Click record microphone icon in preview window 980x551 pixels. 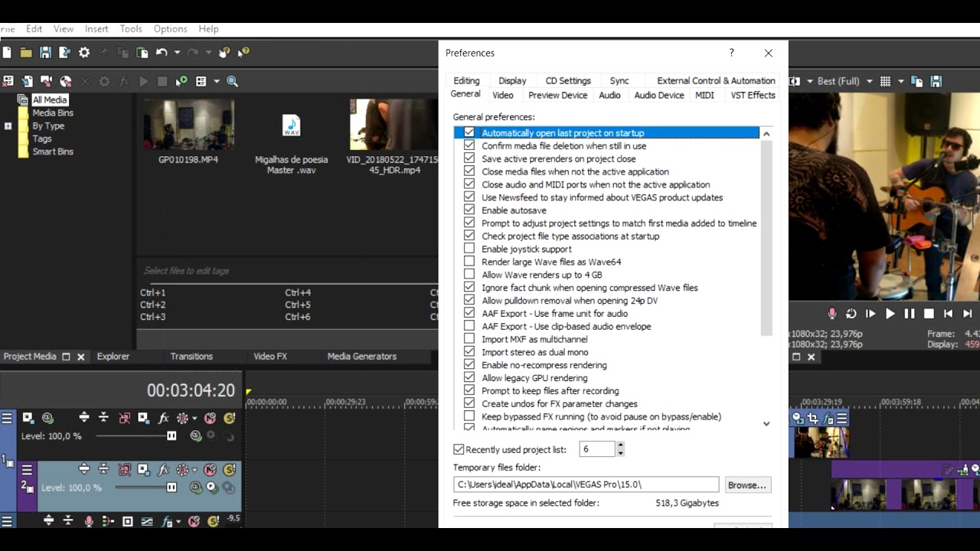[x=832, y=314]
